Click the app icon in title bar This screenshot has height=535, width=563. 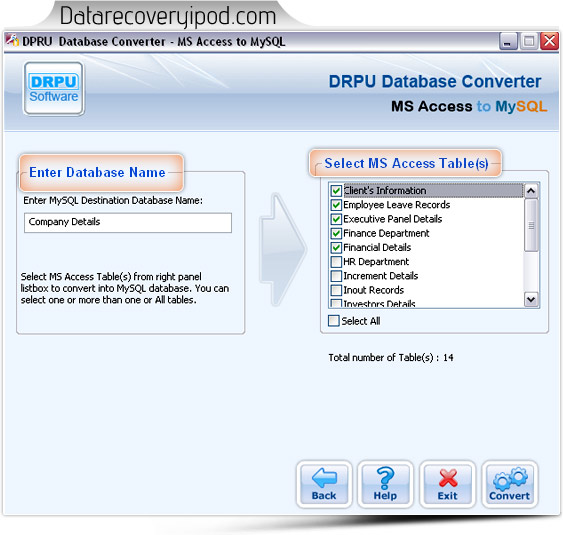click(x=12, y=41)
